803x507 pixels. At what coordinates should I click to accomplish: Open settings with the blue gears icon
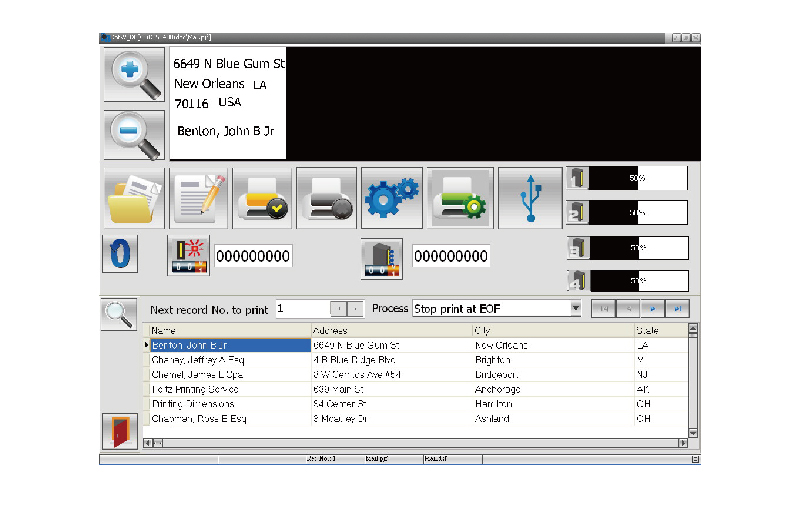coord(392,199)
